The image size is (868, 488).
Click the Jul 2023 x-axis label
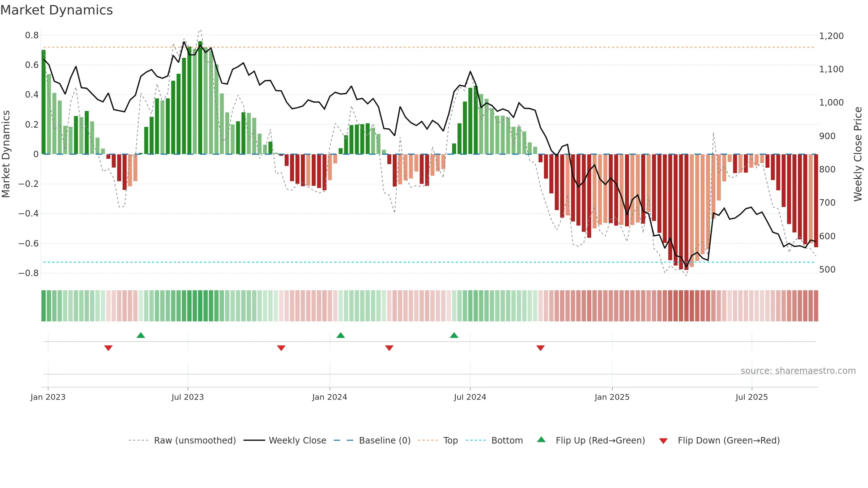tap(188, 397)
